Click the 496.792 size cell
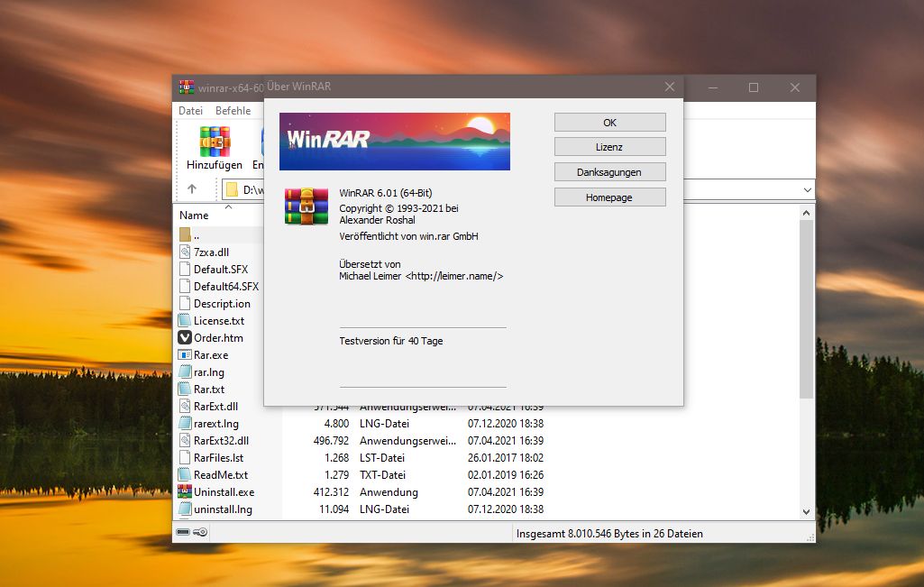The width and height of the screenshot is (924, 587). click(x=331, y=440)
